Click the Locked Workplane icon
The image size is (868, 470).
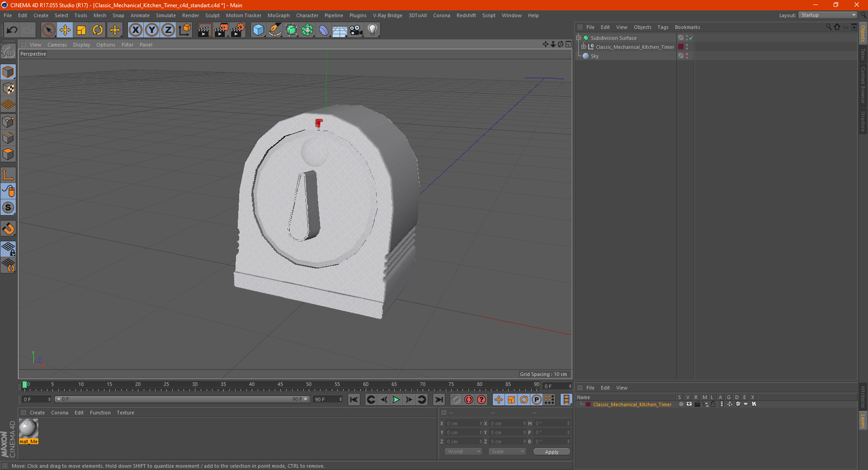8,249
